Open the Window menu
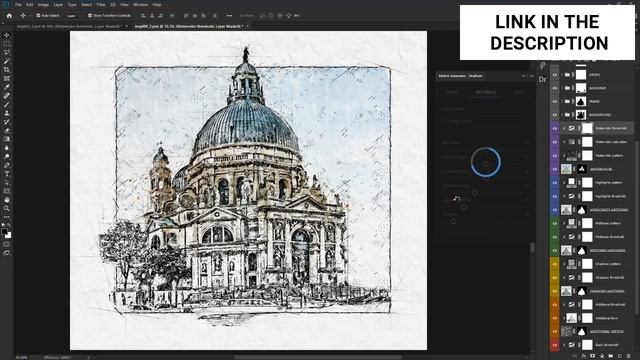The width and height of the screenshot is (640, 360). point(140,4)
